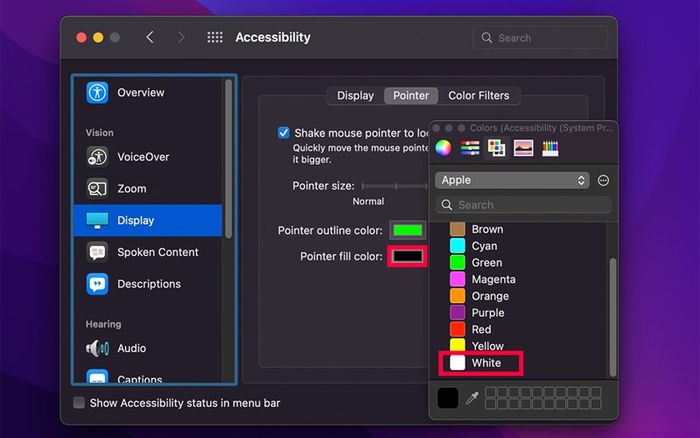700x438 pixels.
Task: Open the pencils color picker
Action: coord(550,148)
